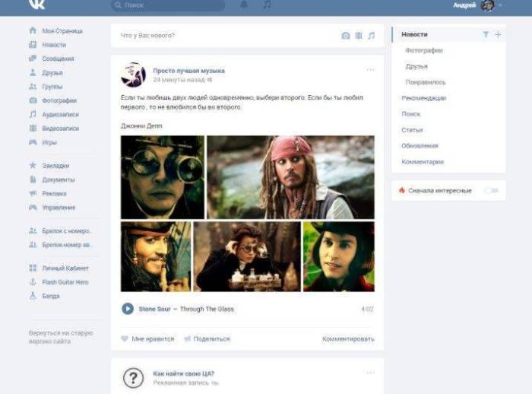
Task: Attach photo via camera icon in post box
Action: point(346,36)
